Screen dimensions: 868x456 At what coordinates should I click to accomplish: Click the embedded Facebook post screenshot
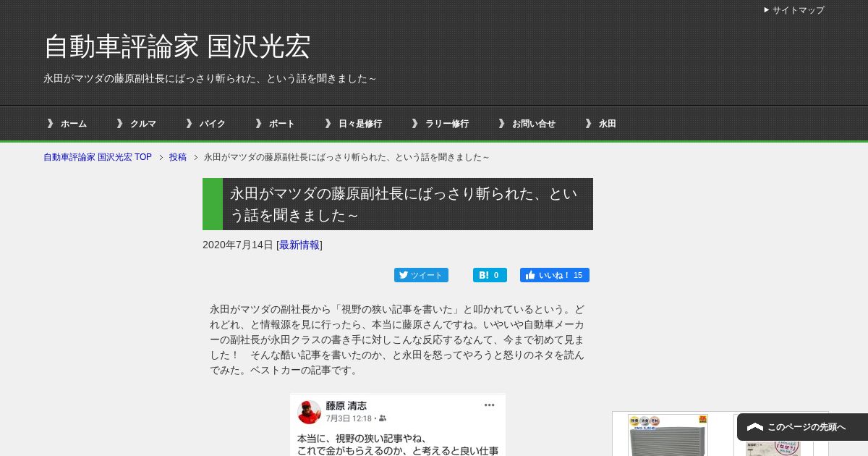398,425
